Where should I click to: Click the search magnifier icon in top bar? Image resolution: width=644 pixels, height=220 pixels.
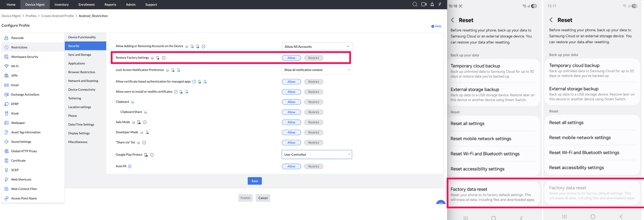pyautogui.click(x=415, y=4)
